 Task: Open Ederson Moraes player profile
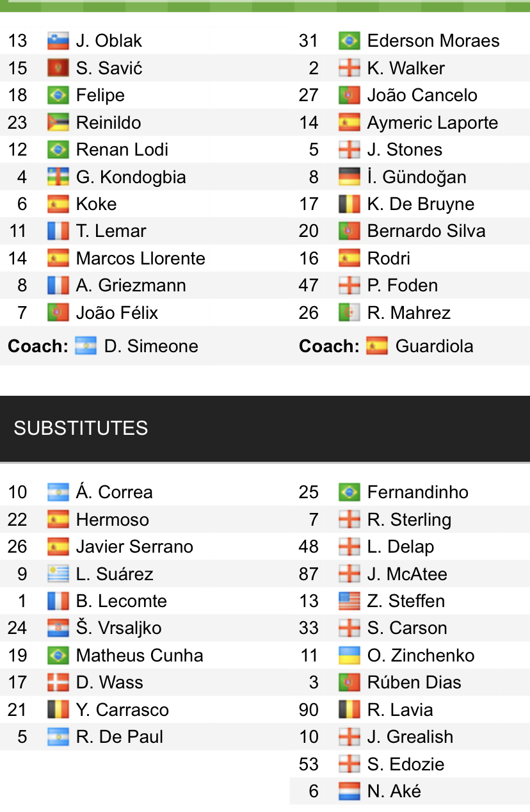[433, 41]
